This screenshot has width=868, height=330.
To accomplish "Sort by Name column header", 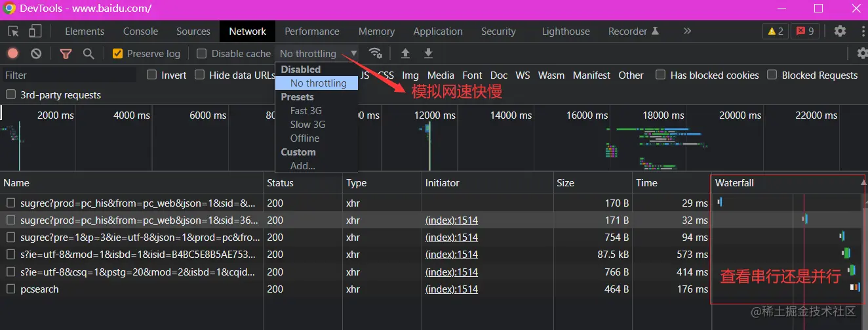I will pyautogui.click(x=132, y=183).
